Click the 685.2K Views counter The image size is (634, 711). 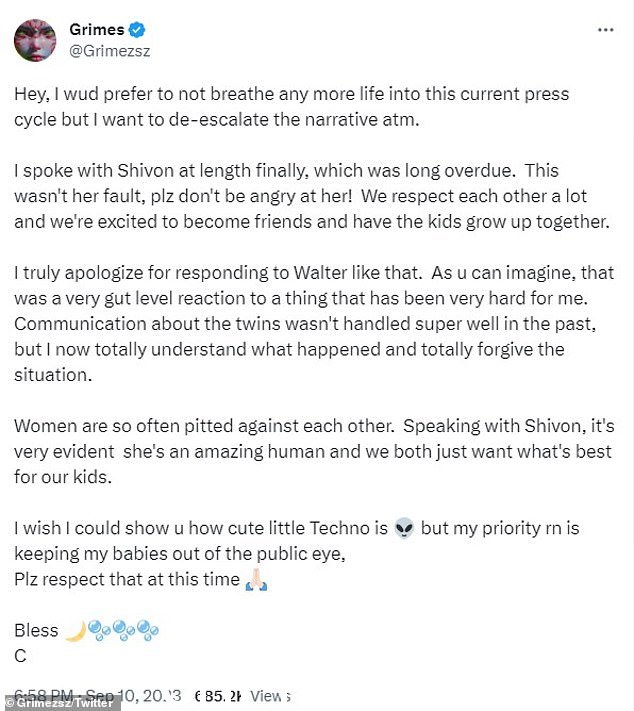(x=242, y=696)
